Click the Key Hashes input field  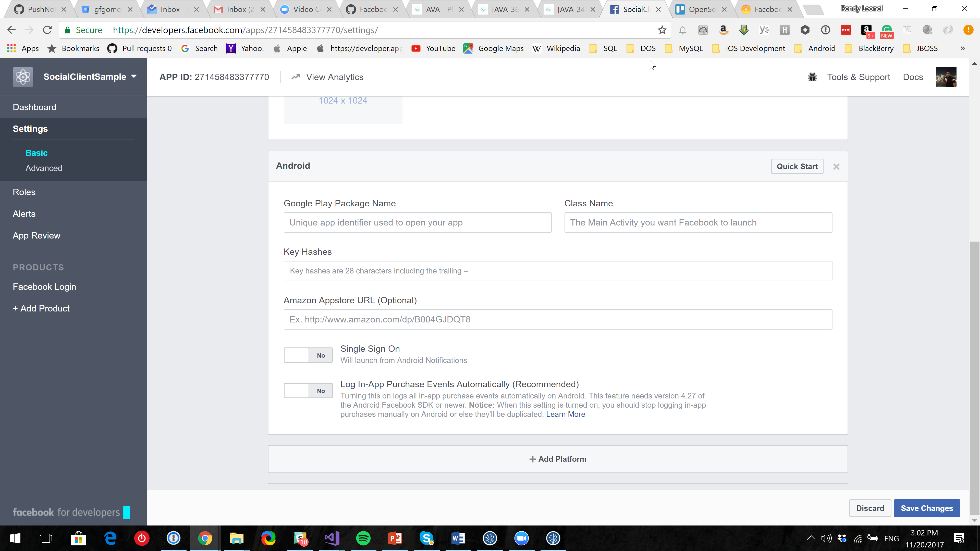pos(557,271)
